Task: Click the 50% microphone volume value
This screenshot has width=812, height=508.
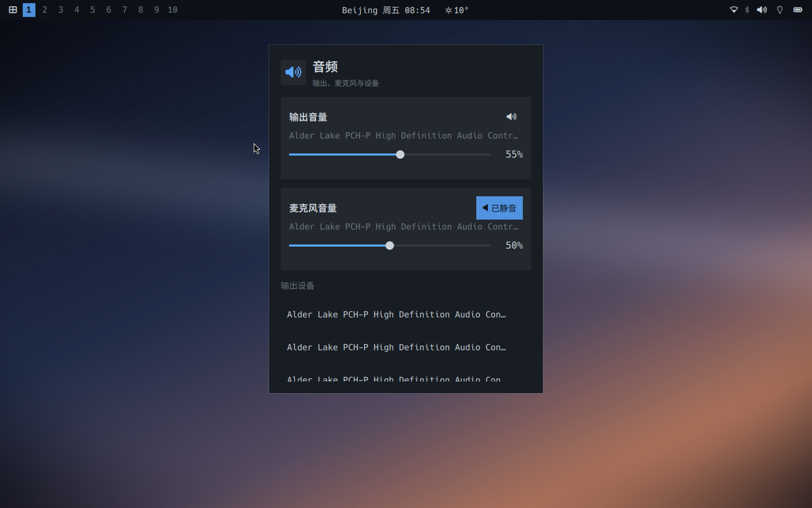Action: pos(514,245)
